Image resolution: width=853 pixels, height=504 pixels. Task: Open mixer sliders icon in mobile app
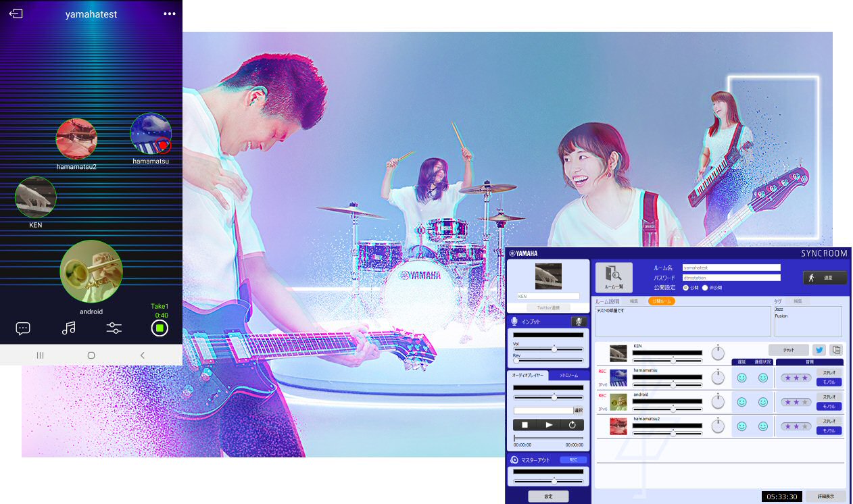[x=114, y=328]
